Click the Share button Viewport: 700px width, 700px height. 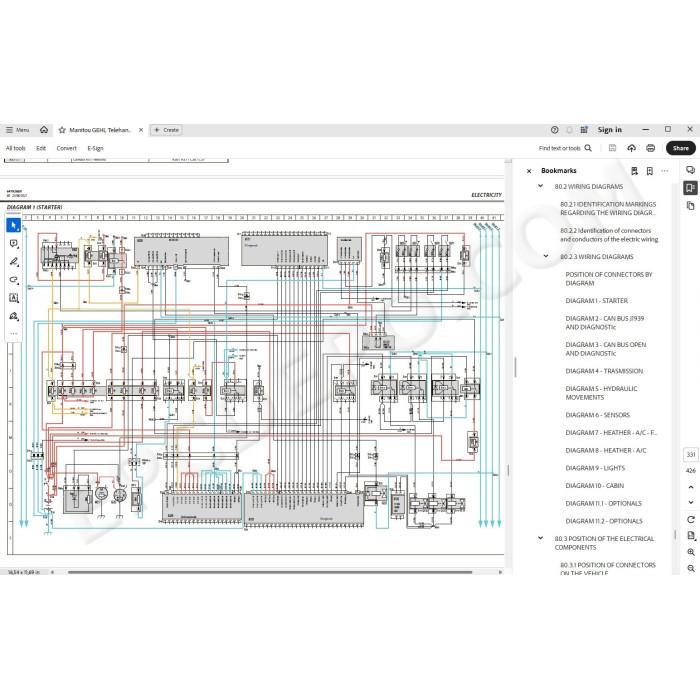coord(680,148)
